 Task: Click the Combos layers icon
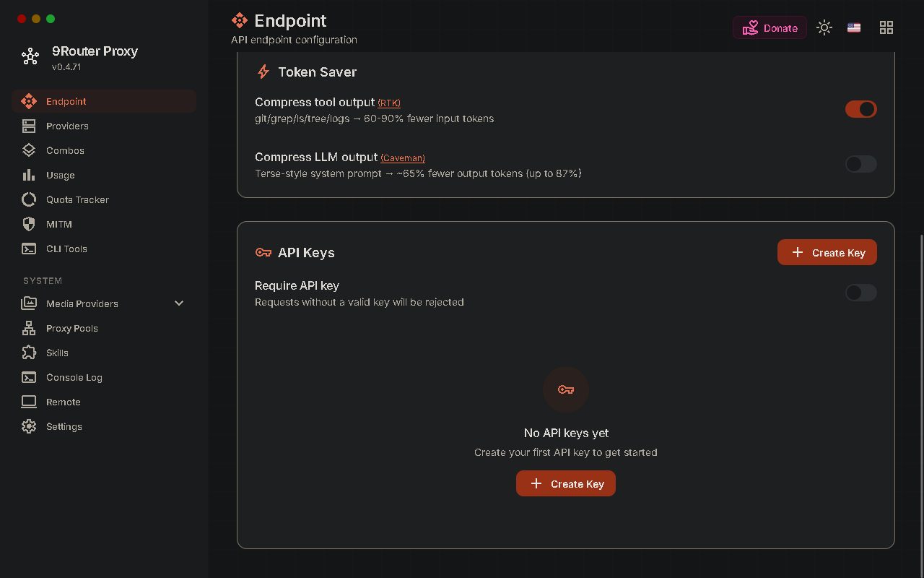[29, 150]
